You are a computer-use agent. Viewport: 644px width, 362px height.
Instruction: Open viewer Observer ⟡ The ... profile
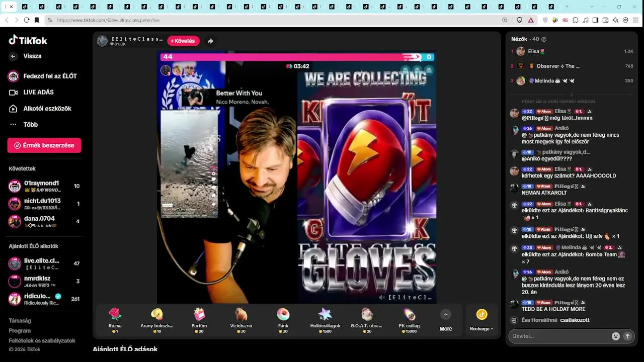point(572,66)
